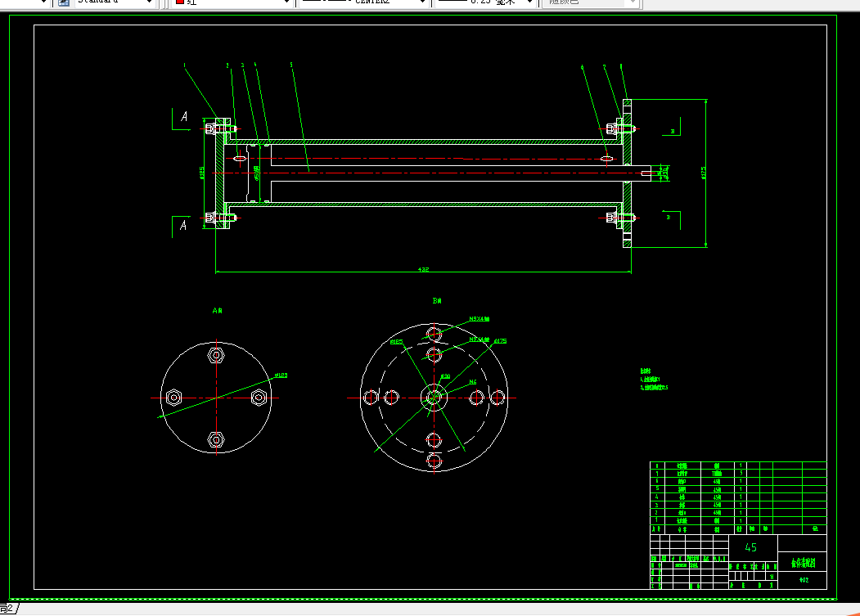Select the top hex bolt in view A

216,356
